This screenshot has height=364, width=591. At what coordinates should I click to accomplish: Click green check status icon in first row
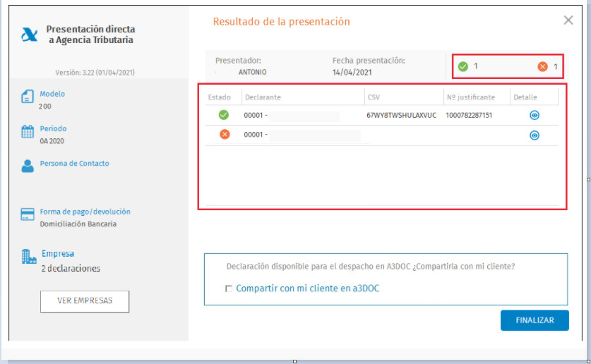click(x=224, y=115)
